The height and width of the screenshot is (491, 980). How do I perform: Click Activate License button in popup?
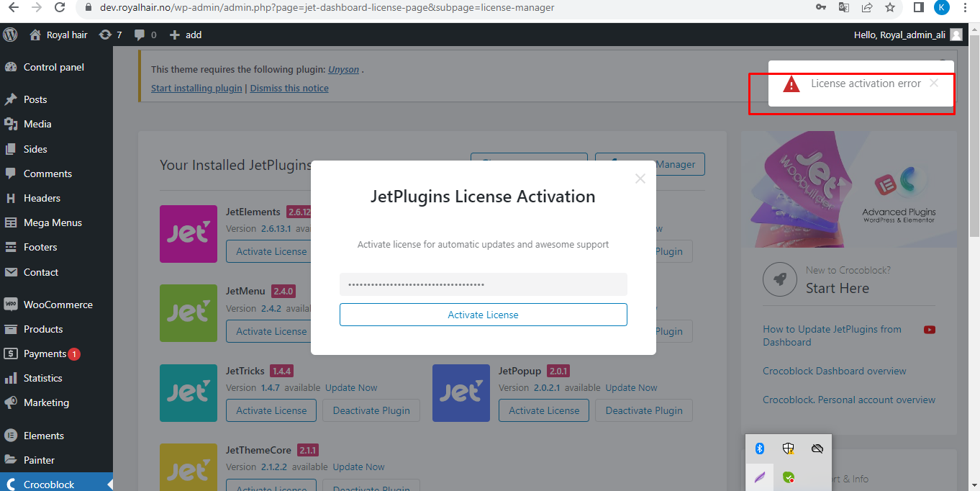(484, 315)
